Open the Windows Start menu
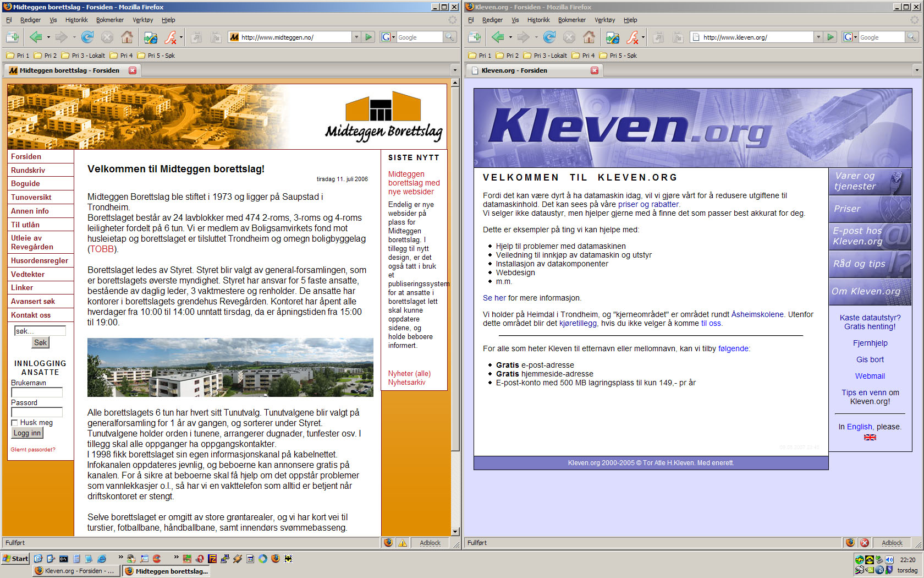The width and height of the screenshot is (924, 578). tap(15, 558)
